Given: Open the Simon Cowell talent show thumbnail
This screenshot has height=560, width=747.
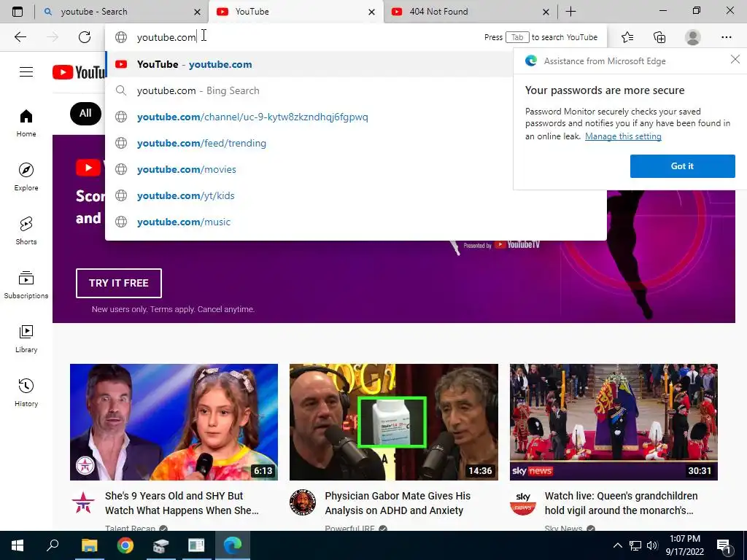Looking at the screenshot, I should [x=174, y=422].
